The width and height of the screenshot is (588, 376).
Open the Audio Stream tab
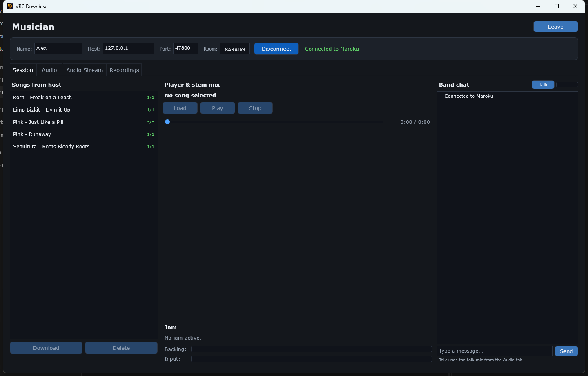tap(85, 70)
